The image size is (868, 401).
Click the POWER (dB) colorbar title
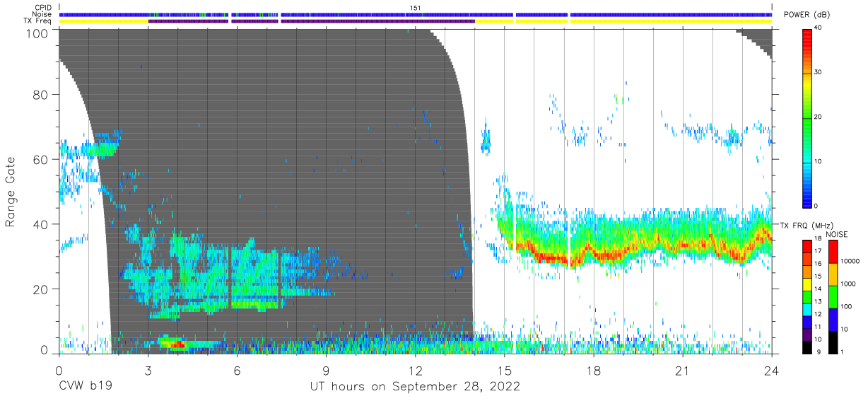point(806,15)
